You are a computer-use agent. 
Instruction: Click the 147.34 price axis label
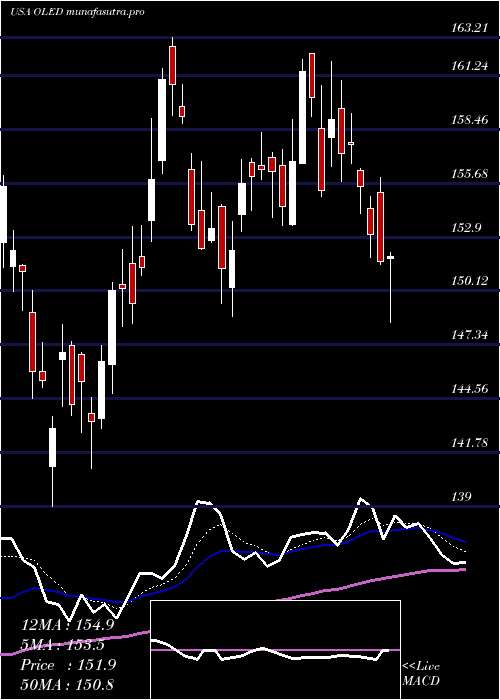468,335
